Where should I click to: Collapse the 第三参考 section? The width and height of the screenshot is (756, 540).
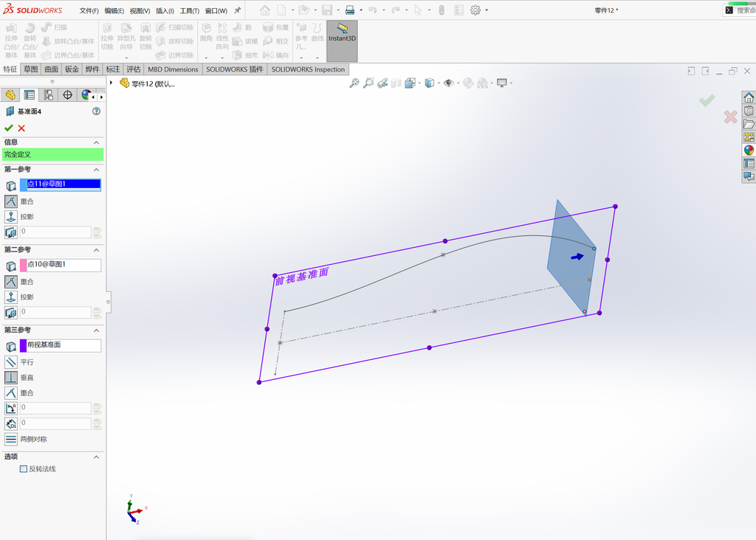pyautogui.click(x=97, y=330)
